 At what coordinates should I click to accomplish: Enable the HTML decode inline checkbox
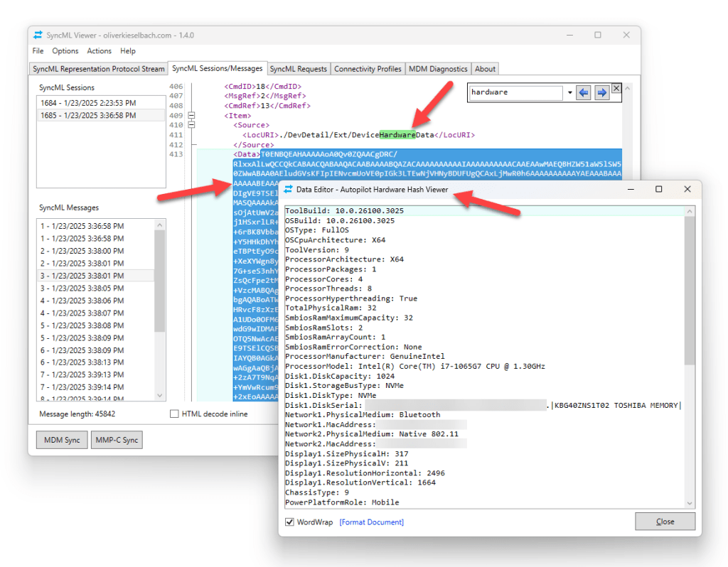pos(173,414)
